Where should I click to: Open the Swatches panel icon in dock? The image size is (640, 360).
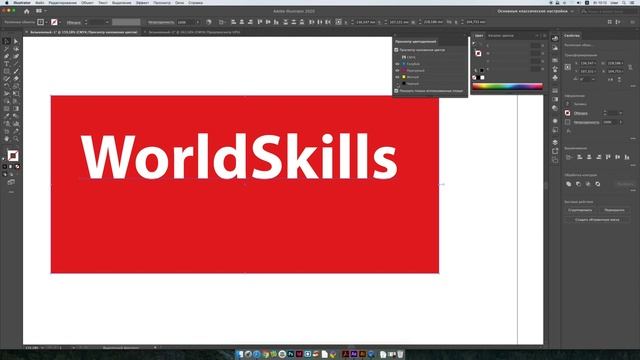click(555, 60)
